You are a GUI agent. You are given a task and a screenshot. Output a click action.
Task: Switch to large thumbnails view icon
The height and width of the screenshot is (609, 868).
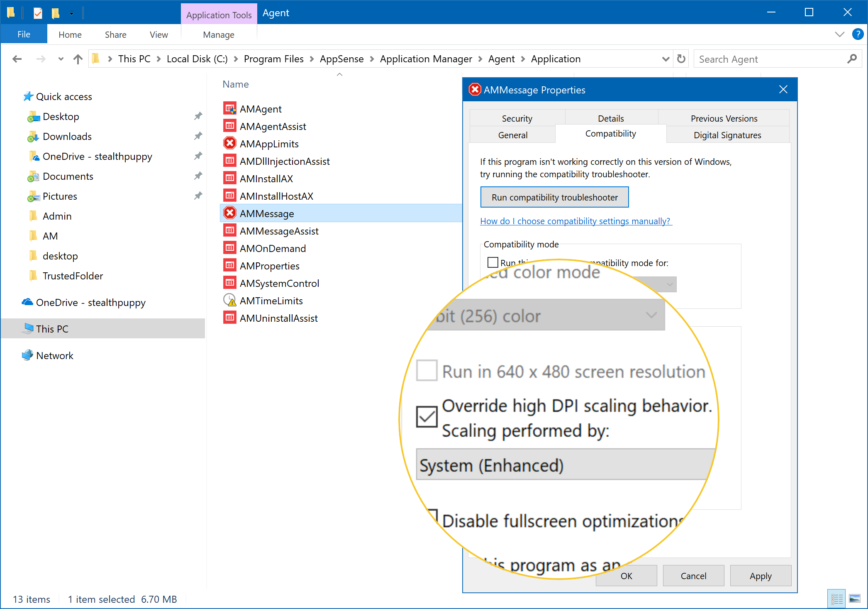[x=855, y=599]
